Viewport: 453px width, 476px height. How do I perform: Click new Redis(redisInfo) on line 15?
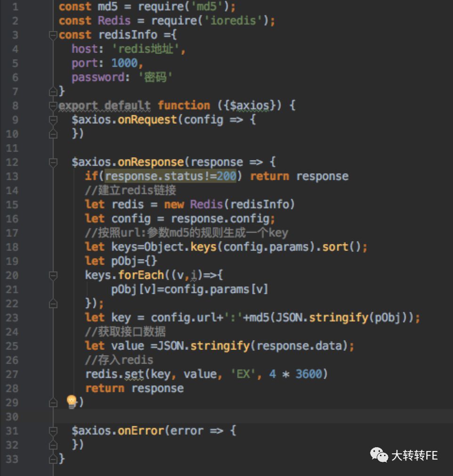[x=229, y=205]
